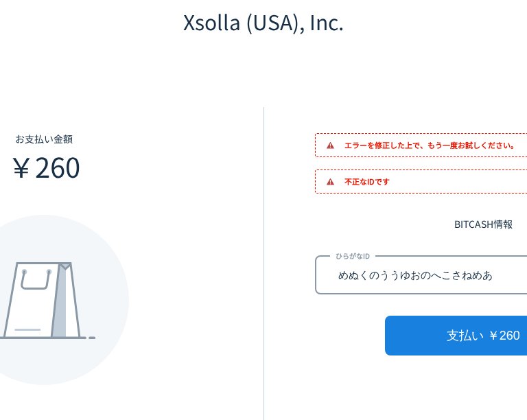Click the gray circle behind the bag

(103, 261)
